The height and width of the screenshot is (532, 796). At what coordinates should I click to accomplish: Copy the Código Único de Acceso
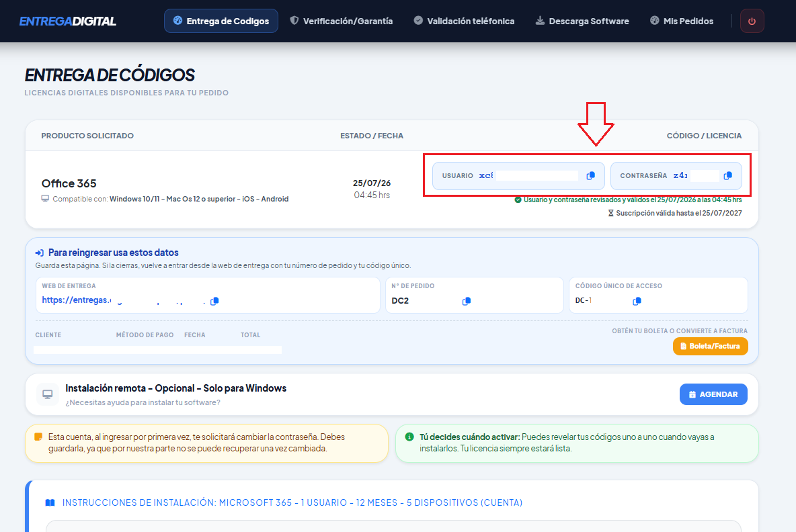pyautogui.click(x=637, y=301)
